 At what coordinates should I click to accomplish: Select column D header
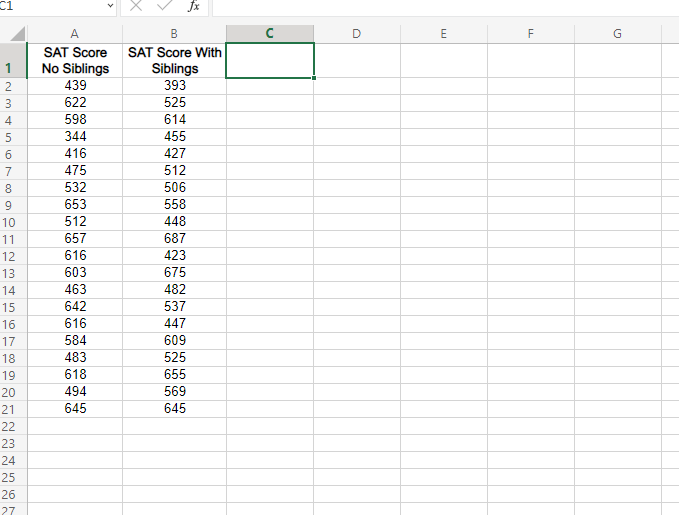(357, 34)
